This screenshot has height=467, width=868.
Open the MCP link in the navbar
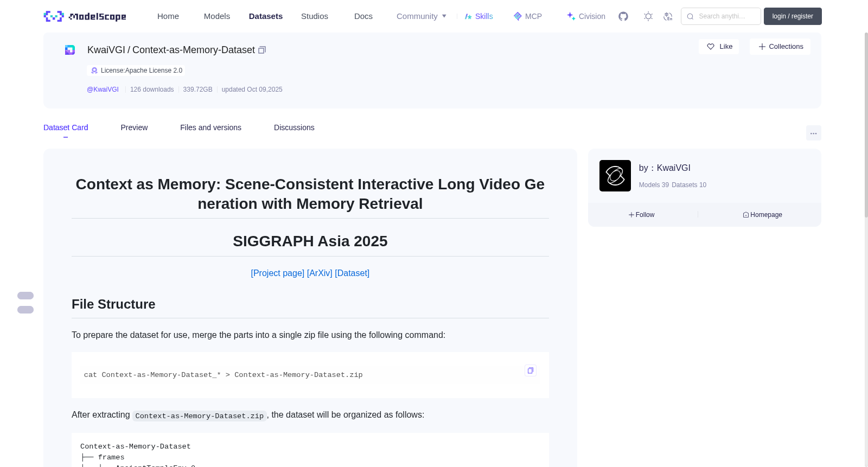coord(527,16)
